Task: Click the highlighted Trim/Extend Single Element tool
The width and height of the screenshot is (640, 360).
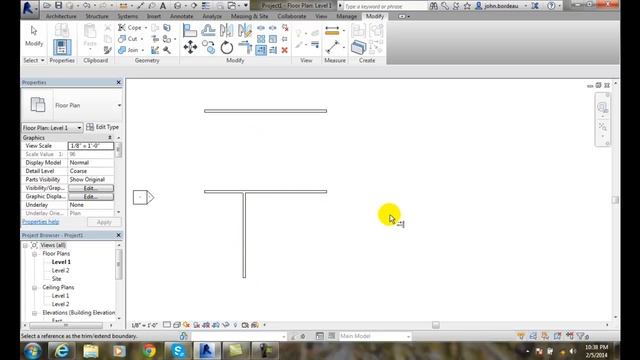Action: click(261, 50)
